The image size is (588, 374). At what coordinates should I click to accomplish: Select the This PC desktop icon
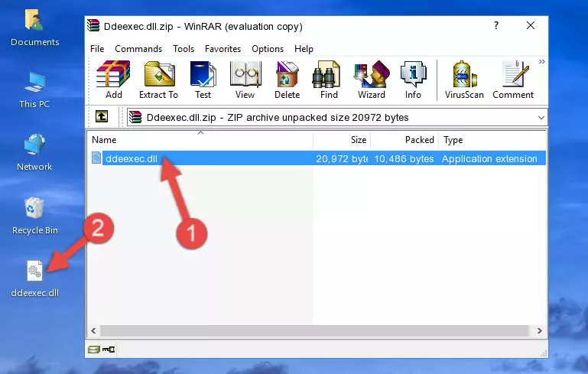click(x=34, y=90)
